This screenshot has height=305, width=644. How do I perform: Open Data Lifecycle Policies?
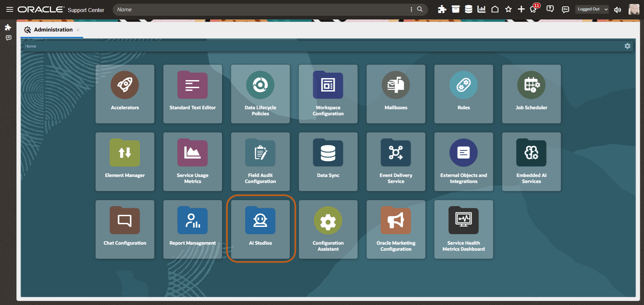pyautogui.click(x=260, y=94)
